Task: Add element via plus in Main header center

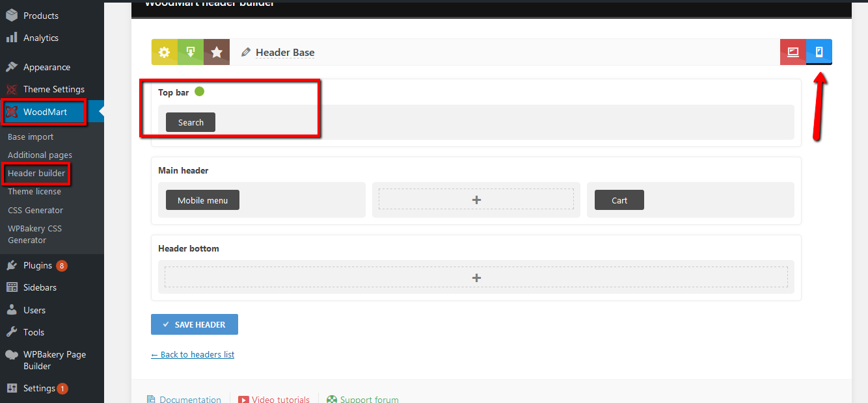Action: (476, 200)
